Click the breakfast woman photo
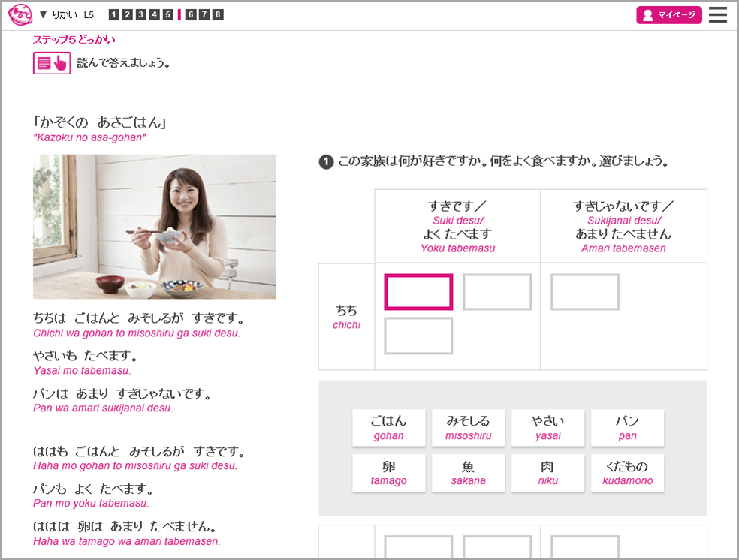This screenshot has width=739, height=560. click(155, 227)
